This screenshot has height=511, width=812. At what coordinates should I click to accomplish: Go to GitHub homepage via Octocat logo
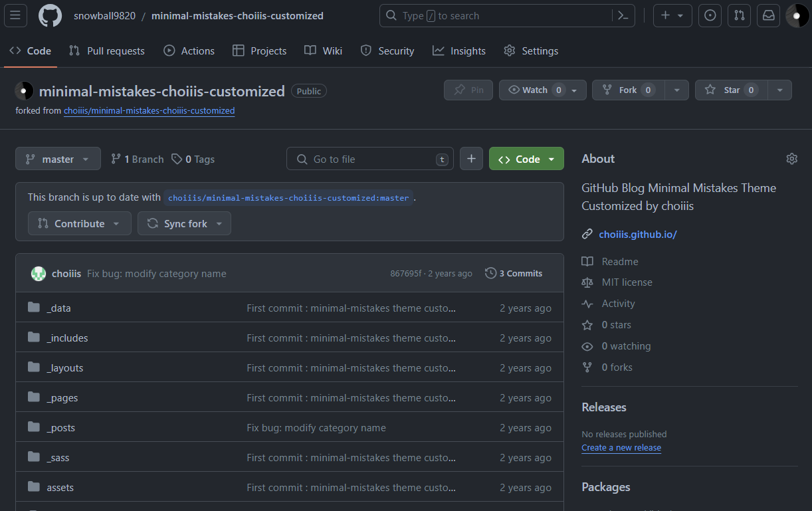pos(50,15)
